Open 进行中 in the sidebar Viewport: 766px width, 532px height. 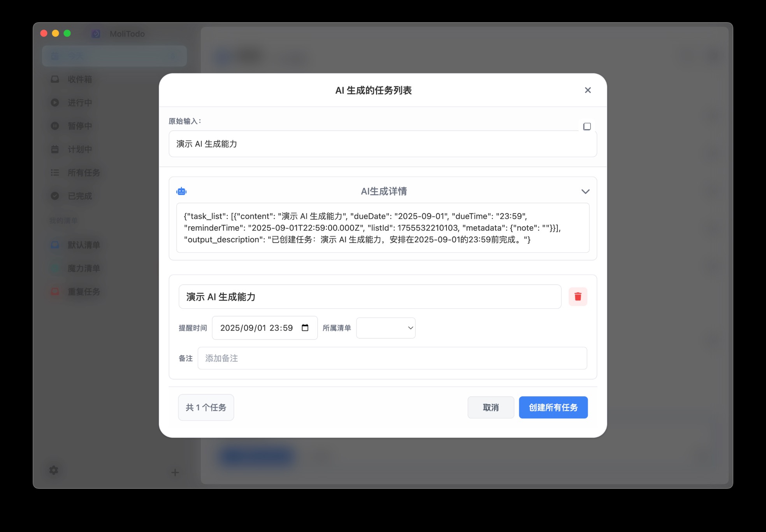[x=114, y=103]
